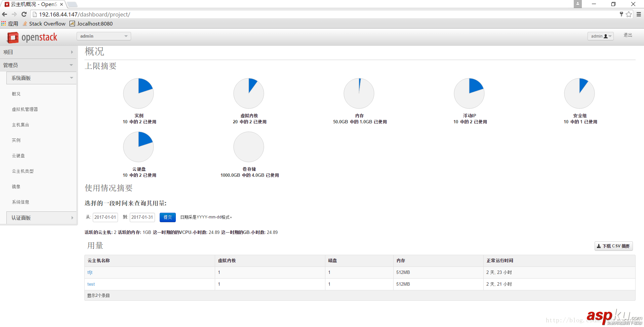Screen dimensions: 644x327
Task: Click the 浮动IP usage pie chart
Action: (x=469, y=93)
